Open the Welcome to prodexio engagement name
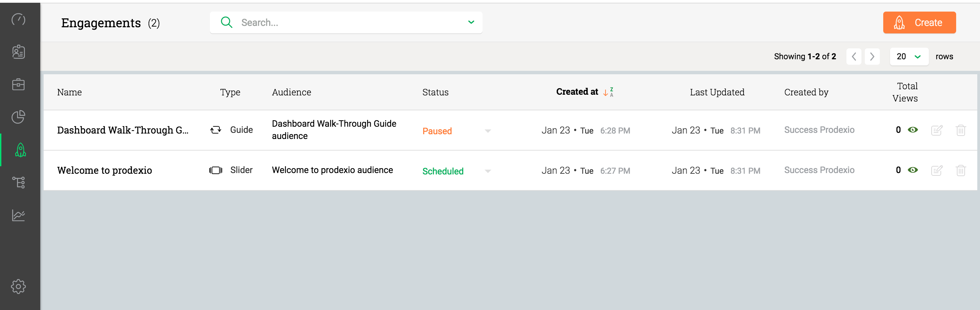Screen dimensions: 980x310 (x=104, y=170)
